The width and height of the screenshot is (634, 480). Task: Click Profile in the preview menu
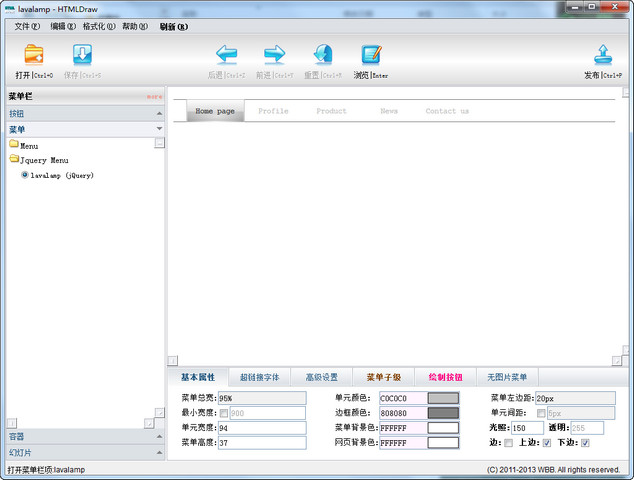[x=273, y=111]
